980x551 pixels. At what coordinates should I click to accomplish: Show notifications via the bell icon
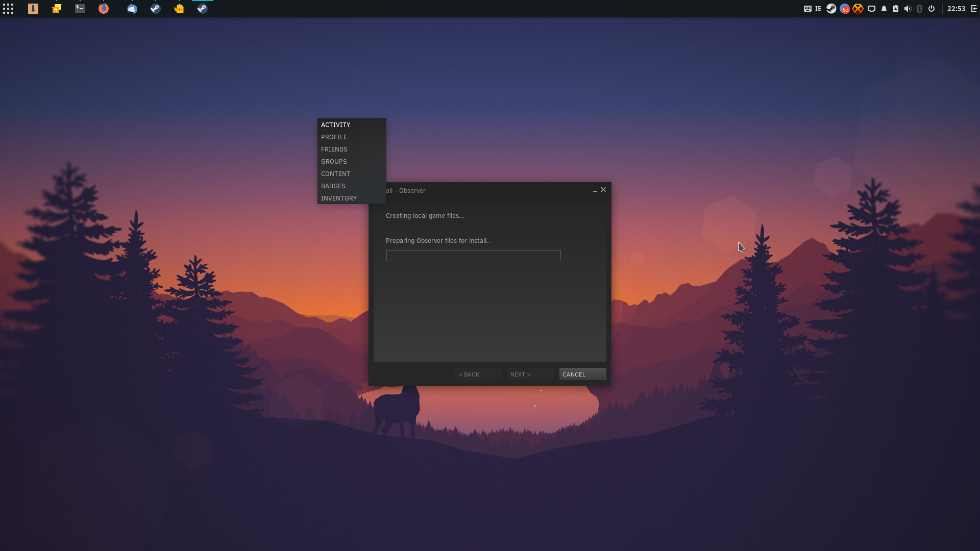(884, 9)
